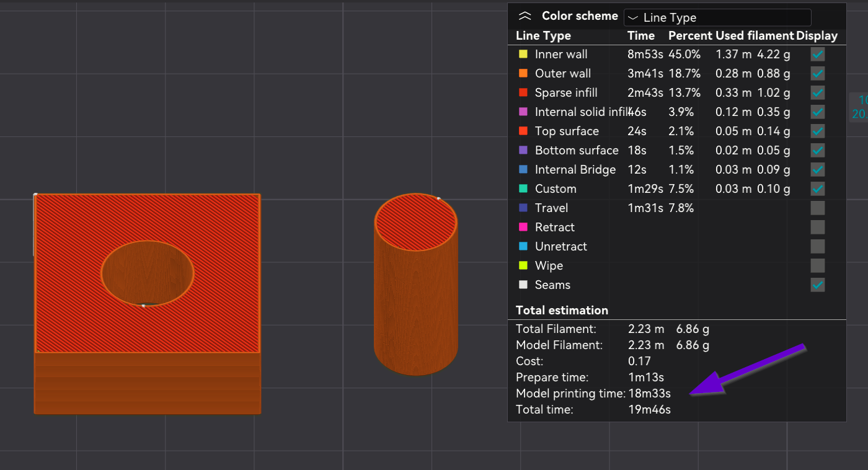This screenshot has height=470, width=868.
Task: Select the Internal Bridge row label
Action: [575, 169]
